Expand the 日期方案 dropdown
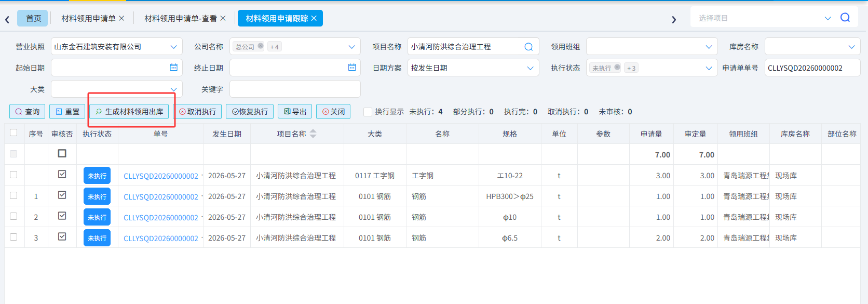The width and height of the screenshot is (868, 304). click(x=530, y=68)
